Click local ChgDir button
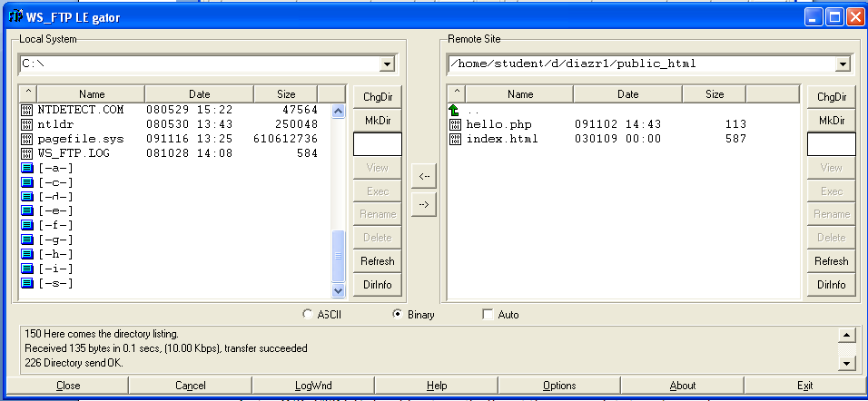 [378, 97]
